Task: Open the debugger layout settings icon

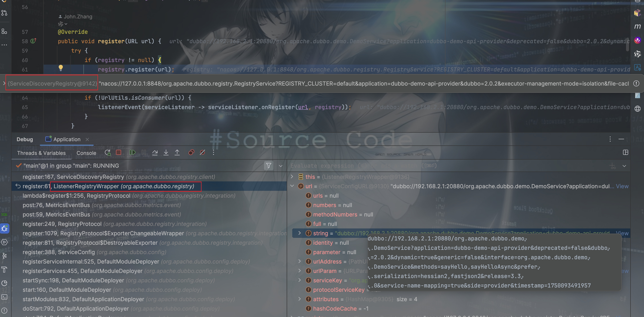Action: pos(626,152)
